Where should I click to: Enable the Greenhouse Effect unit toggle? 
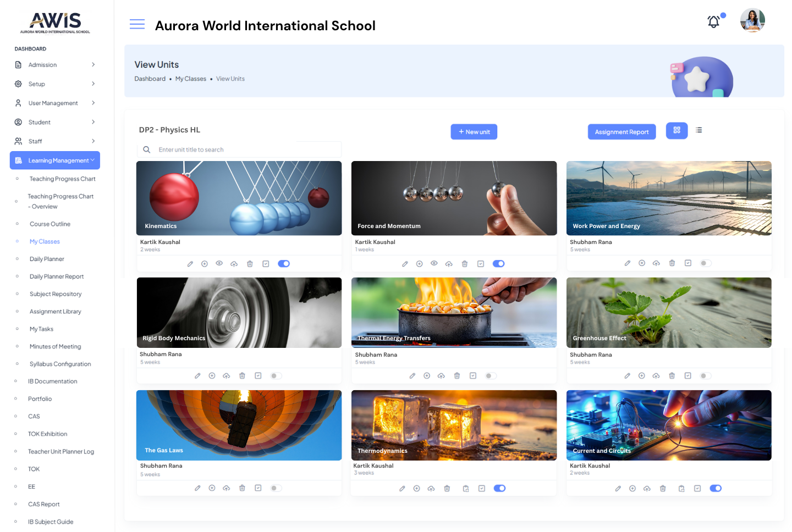705,376
